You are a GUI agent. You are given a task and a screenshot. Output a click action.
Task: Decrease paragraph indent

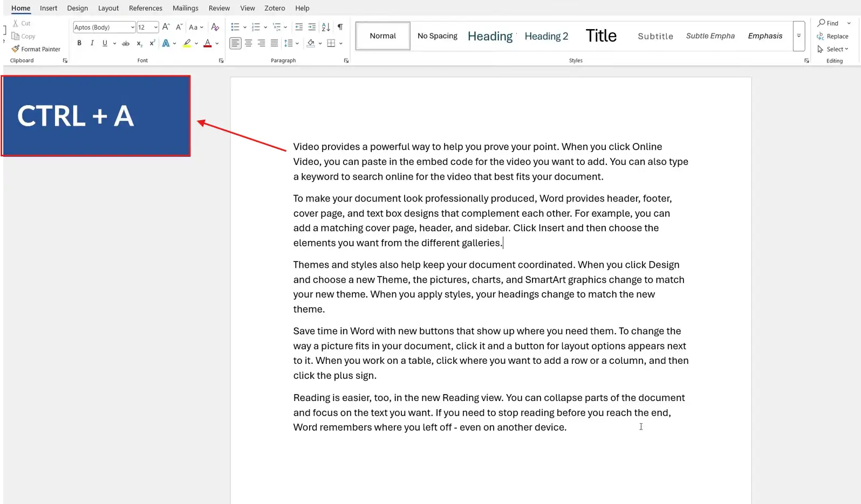pos(299,27)
